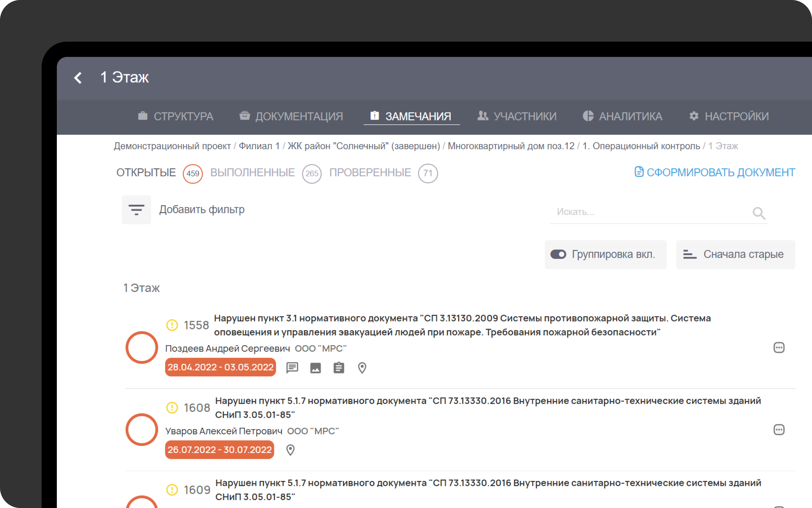Show the Выполненные remarks list

(x=252, y=173)
